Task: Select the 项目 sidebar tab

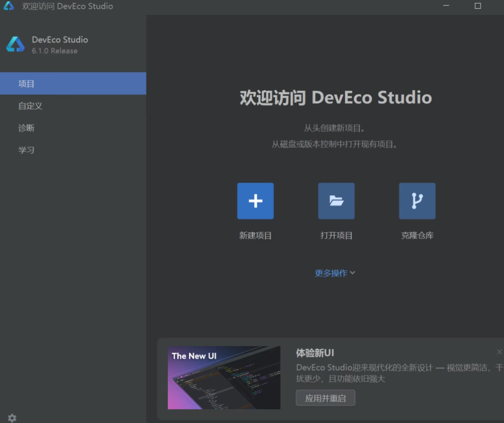Action: click(73, 83)
